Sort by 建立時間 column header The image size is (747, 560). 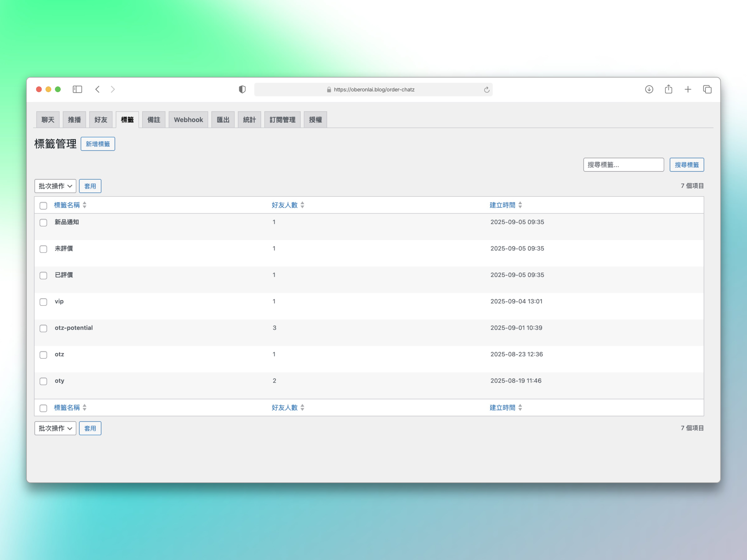[x=502, y=205]
